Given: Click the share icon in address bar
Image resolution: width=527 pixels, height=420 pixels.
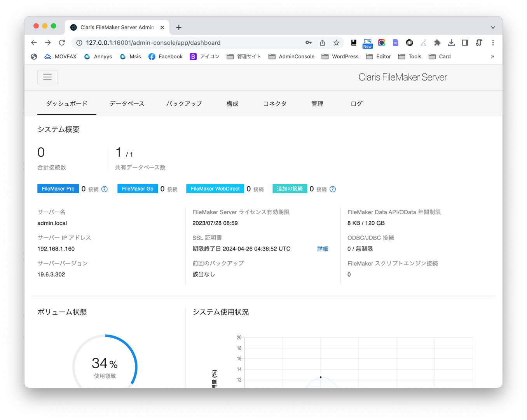Looking at the screenshot, I should point(322,43).
